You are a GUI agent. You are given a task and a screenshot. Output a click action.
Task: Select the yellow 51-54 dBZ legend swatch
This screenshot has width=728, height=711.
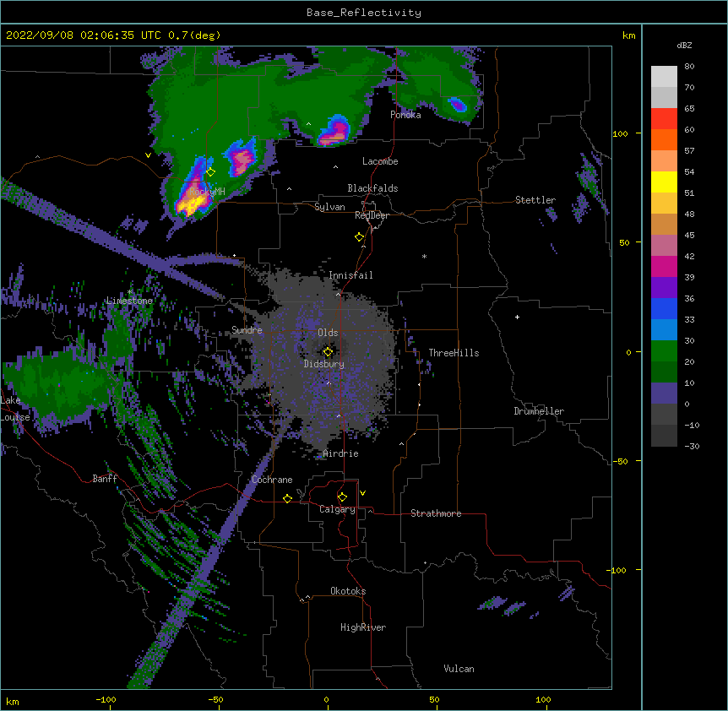[x=664, y=182]
